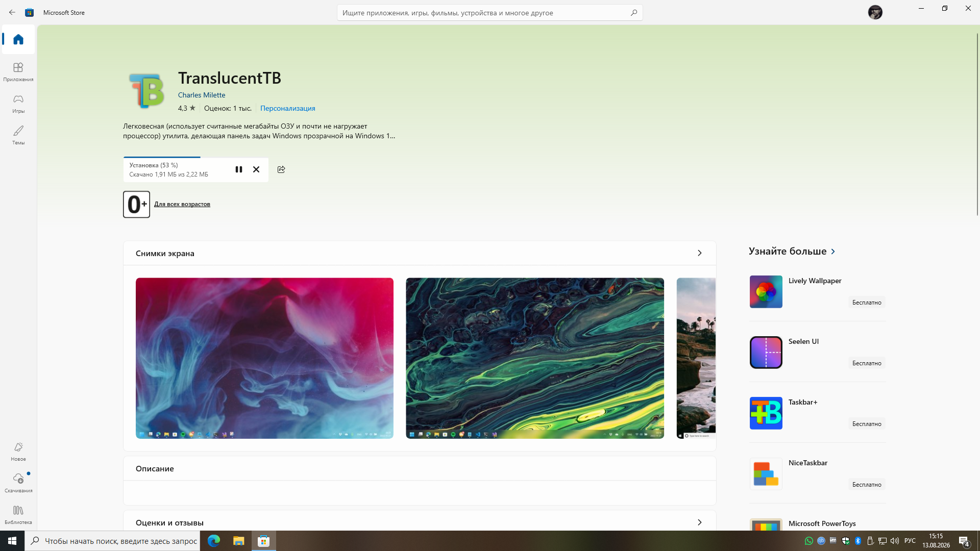Switch to the Игры section
980x551 pixels.
point(18,104)
